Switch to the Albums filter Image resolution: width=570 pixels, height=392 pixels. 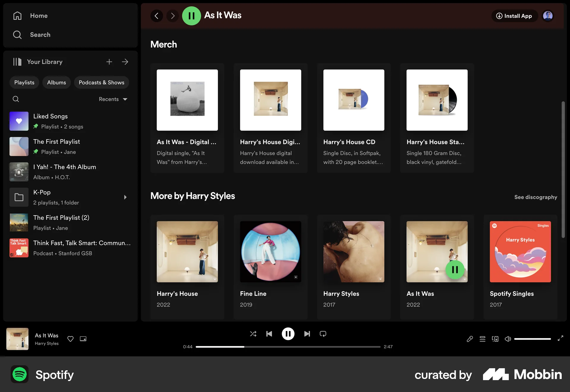[56, 82]
